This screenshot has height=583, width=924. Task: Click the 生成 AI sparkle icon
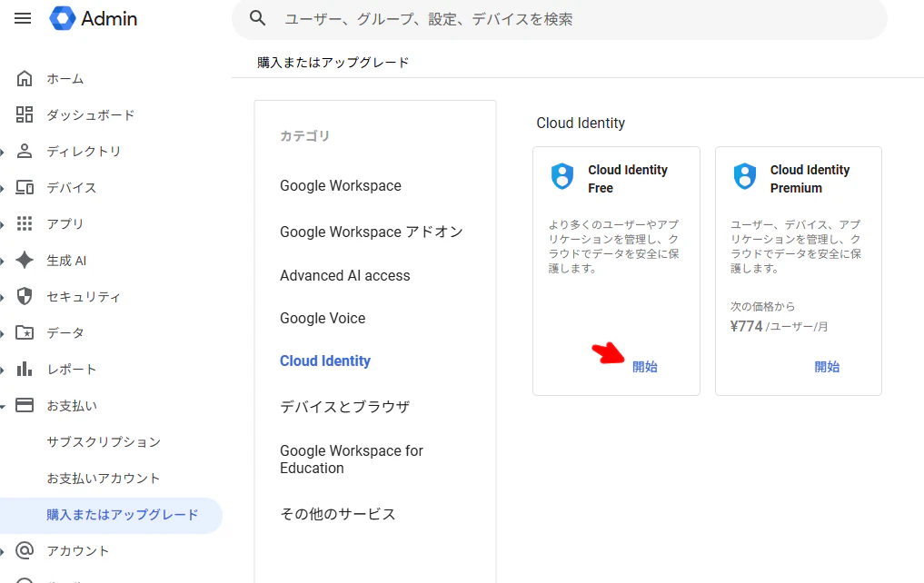coord(25,260)
